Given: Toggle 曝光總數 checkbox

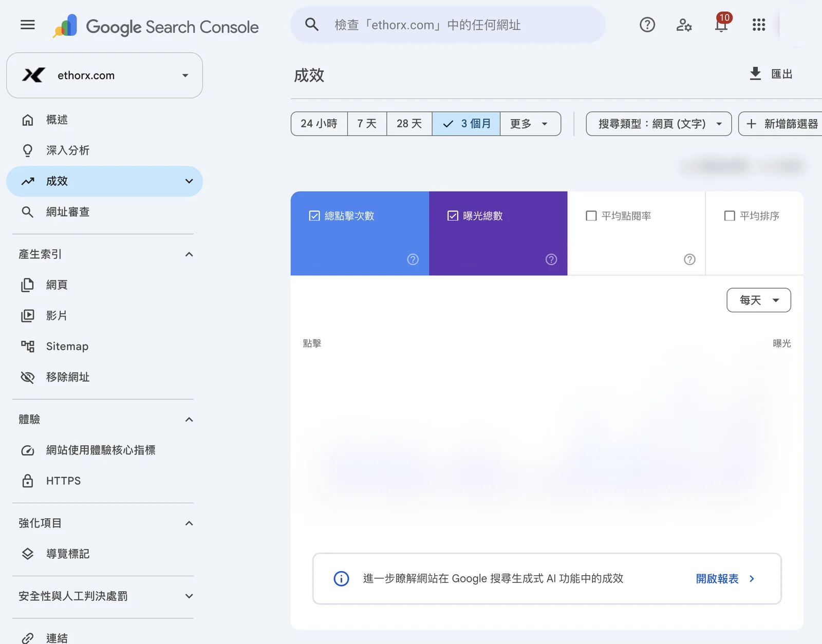Looking at the screenshot, I should point(453,216).
